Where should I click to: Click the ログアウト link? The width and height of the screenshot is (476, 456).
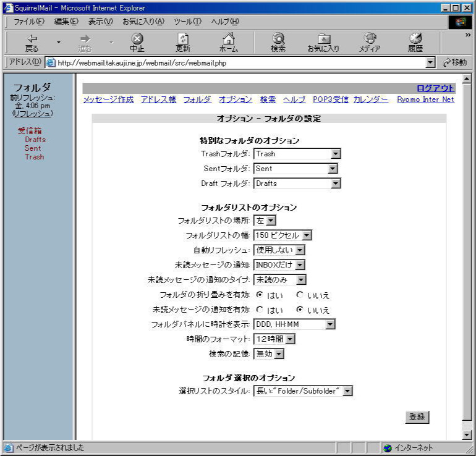435,88
